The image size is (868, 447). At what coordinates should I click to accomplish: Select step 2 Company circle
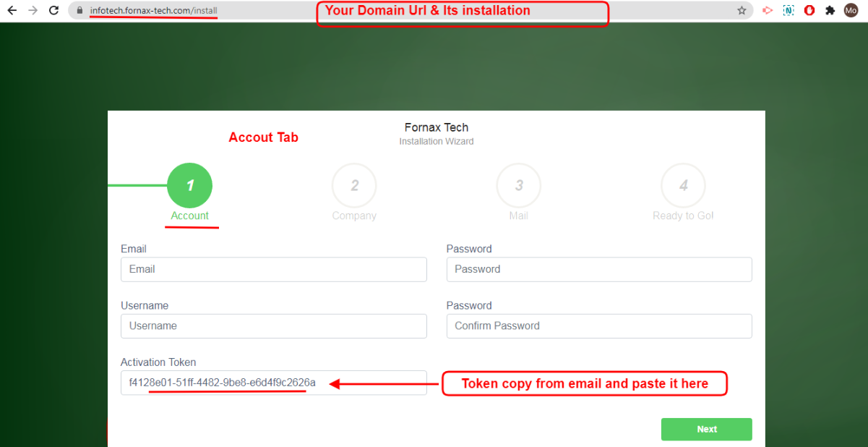tap(354, 186)
